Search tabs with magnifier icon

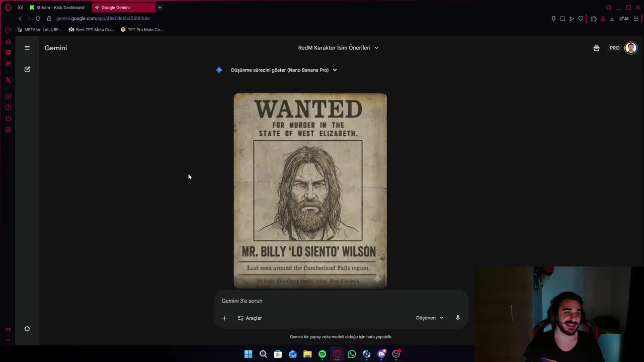coord(609,8)
